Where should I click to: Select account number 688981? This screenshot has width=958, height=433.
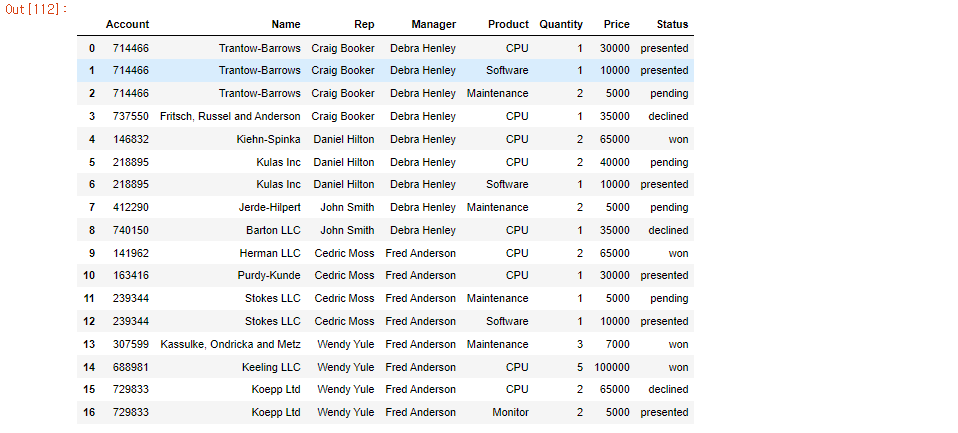[131, 367]
